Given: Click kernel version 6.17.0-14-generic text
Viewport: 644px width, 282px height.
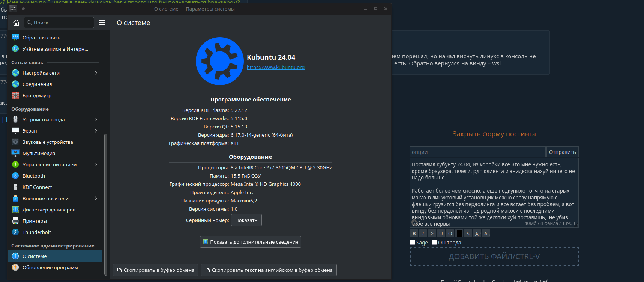Looking at the screenshot, I should point(262,135).
